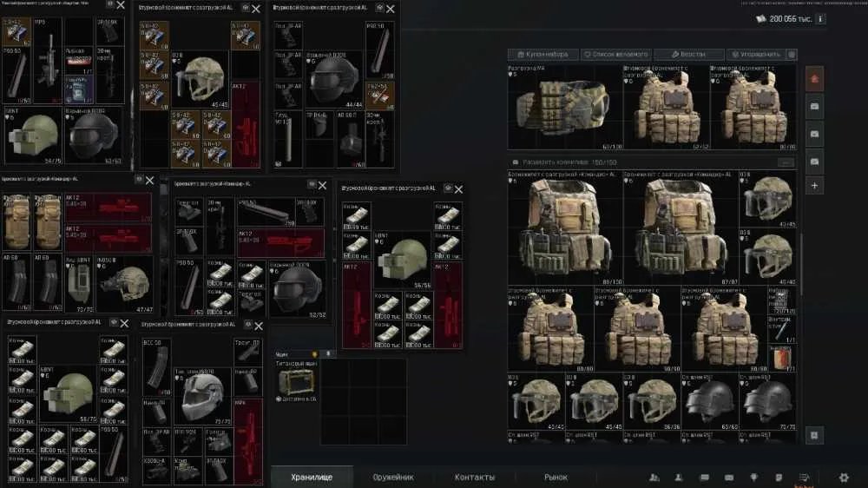Click pack icon in Командир window with 52/52 helmet
Image resolution: width=868 pixels, height=488 pixels.
click(312, 184)
